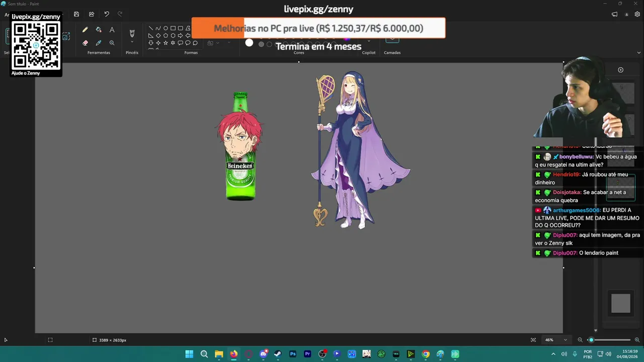The width and height of the screenshot is (644, 362).
Task: Select the Color picker eyedropper tool
Action: coord(99,43)
